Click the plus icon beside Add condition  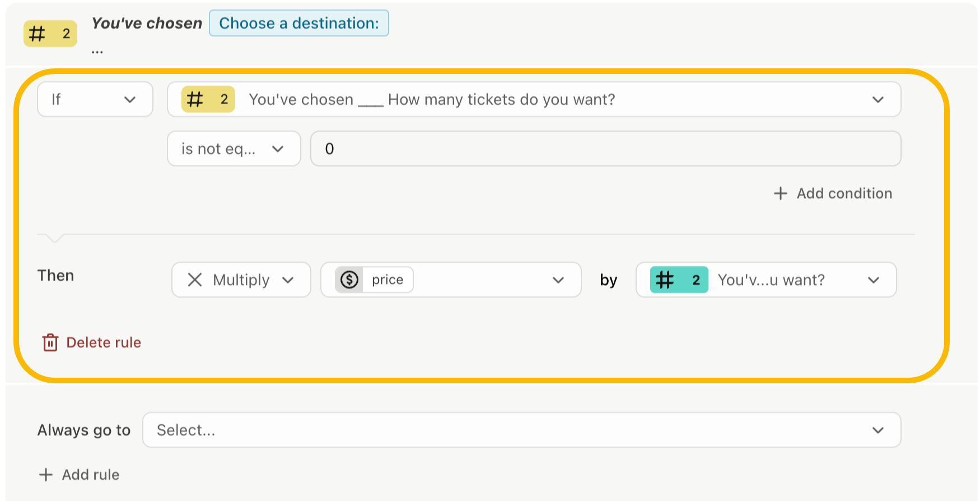point(780,193)
